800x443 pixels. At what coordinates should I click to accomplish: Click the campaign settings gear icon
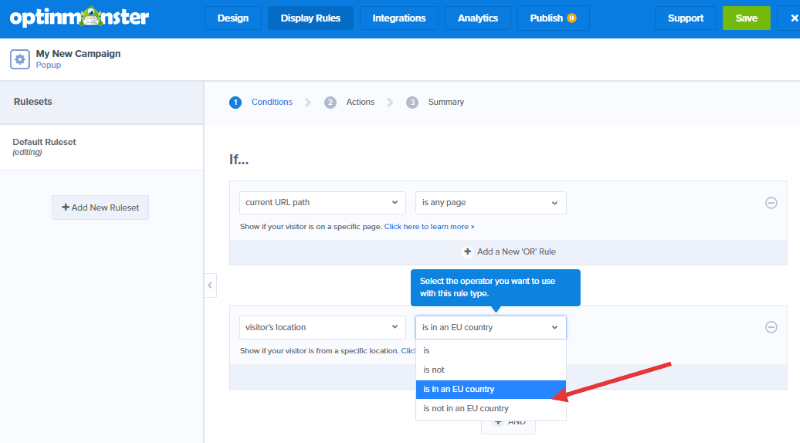tap(20, 59)
